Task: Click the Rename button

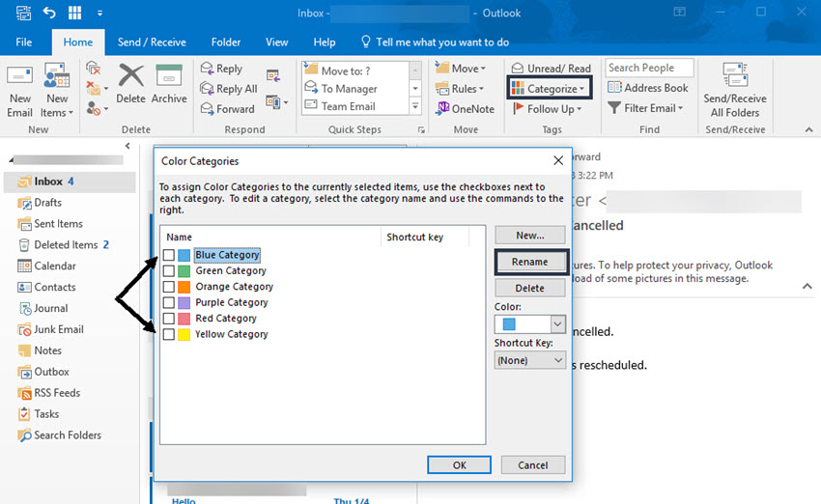Action: pyautogui.click(x=530, y=262)
